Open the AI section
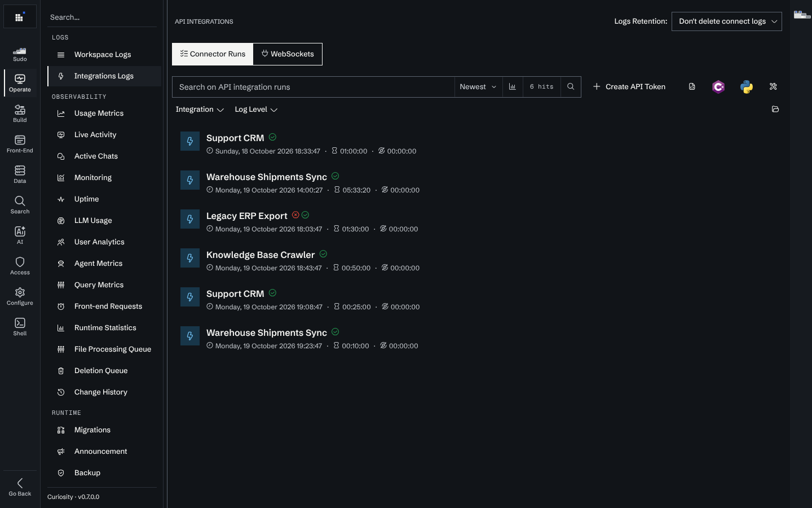 [20, 235]
